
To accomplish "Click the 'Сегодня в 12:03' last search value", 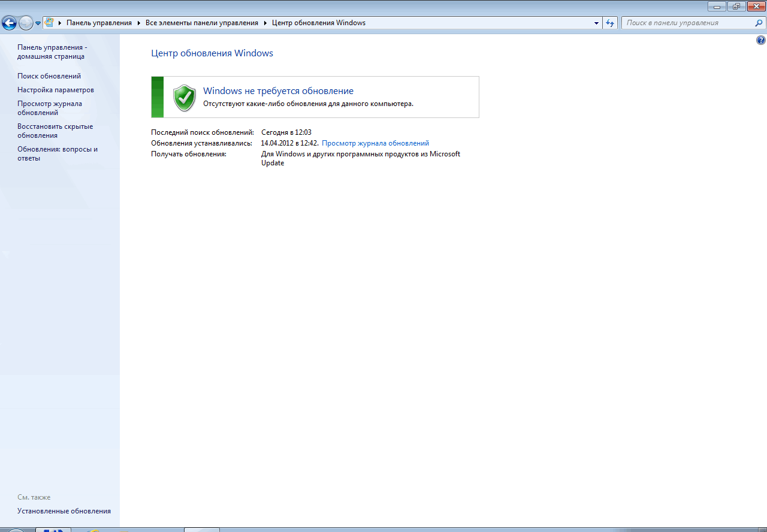I will pos(286,132).
